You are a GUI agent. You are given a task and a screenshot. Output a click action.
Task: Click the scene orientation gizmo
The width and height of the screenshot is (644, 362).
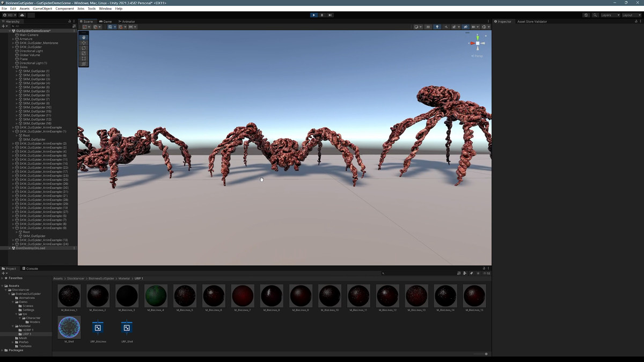477,43
